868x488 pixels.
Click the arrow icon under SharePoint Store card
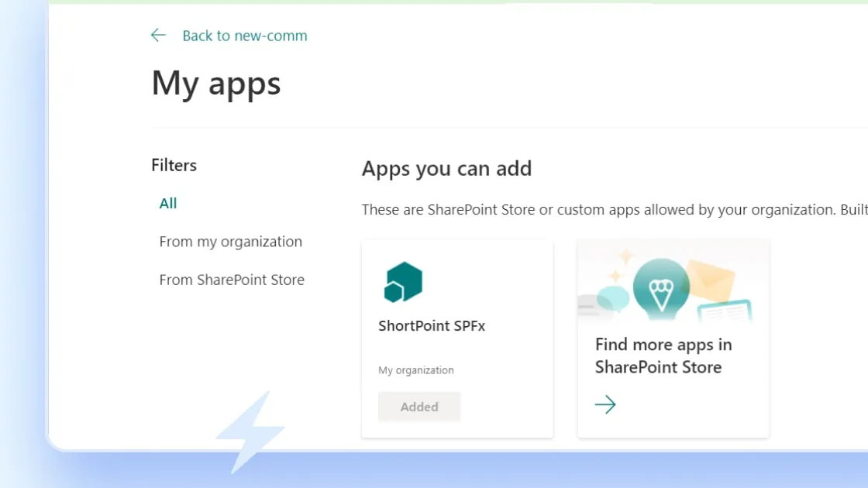pos(605,404)
